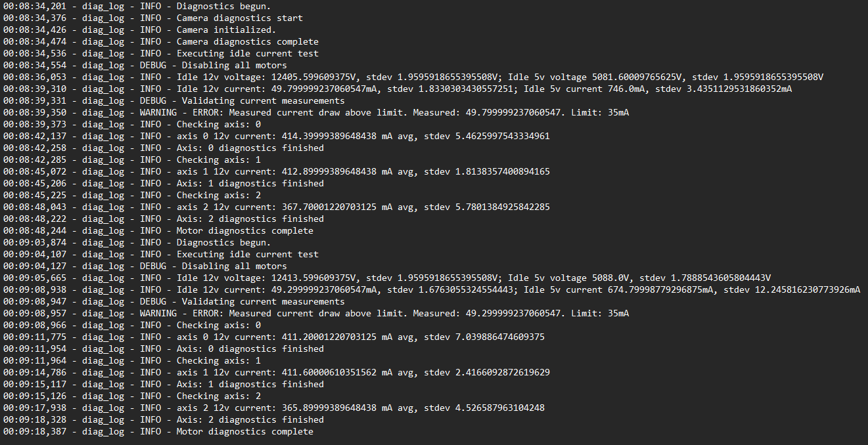Screen dimensions: 868x445
Task: Click the warning line measuring 49.799999237060547
Action: (384, 113)
